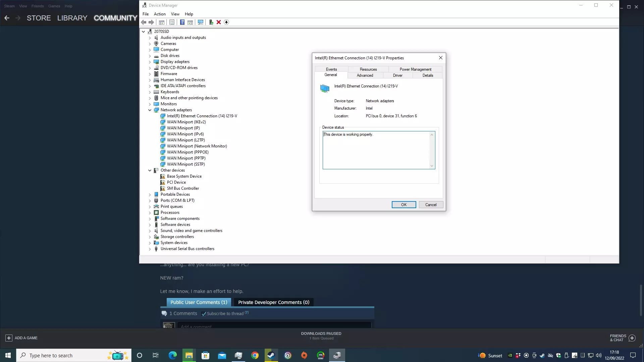
Task: Select the SM Bus Controller device
Action: pyautogui.click(x=183, y=188)
